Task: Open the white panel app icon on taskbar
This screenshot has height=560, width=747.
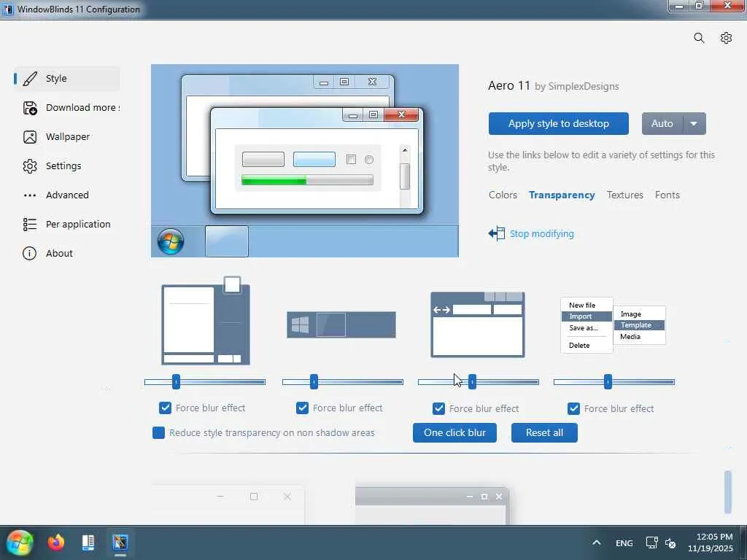Action: point(88,542)
